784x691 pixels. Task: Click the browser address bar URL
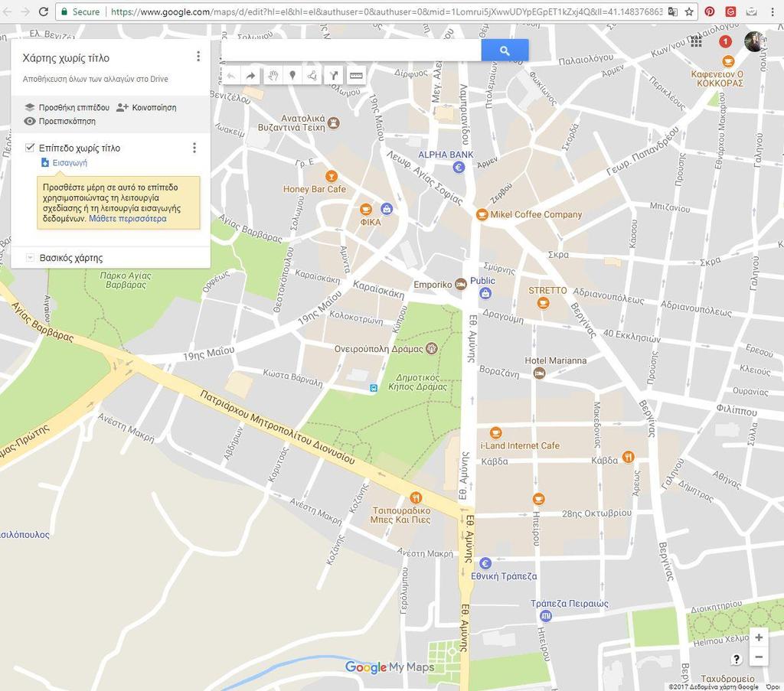click(387, 11)
